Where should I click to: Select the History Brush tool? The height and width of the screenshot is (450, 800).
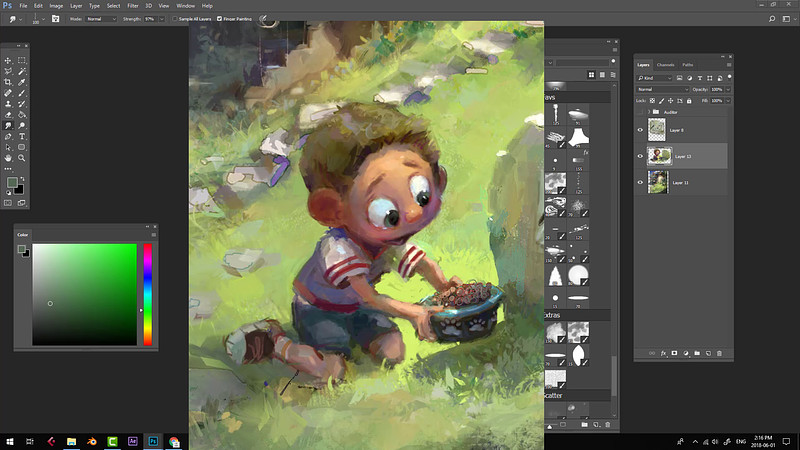click(x=21, y=104)
